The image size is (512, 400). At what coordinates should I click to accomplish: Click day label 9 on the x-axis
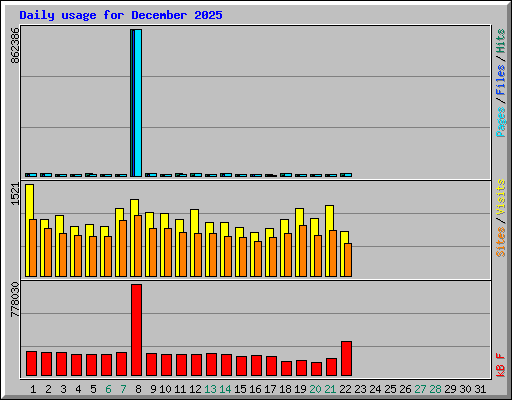153,389
